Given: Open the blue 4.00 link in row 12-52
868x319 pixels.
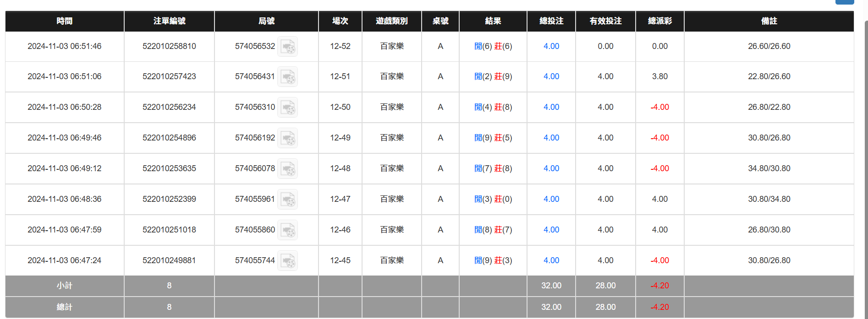Looking at the screenshot, I should 551,46.
